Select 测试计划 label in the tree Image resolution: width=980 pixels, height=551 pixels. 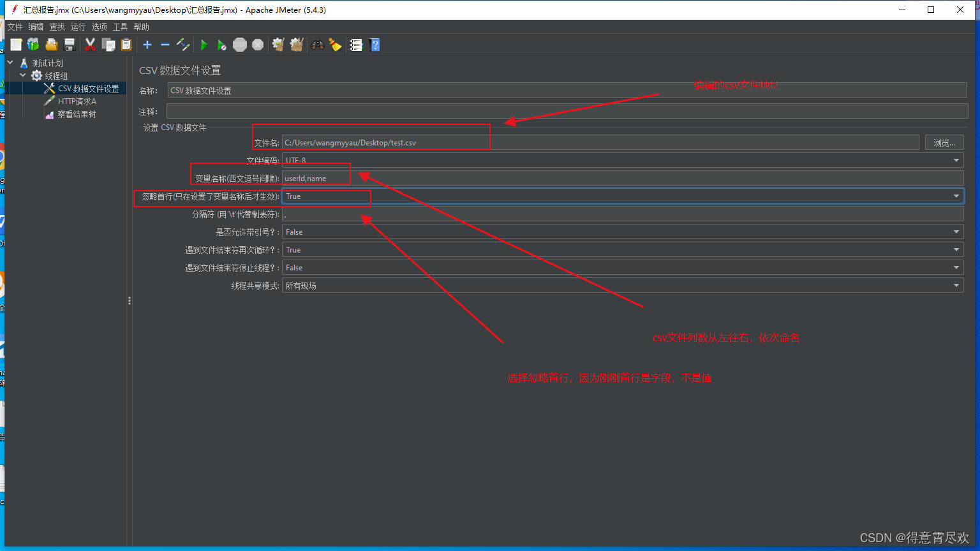click(x=48, y=63)
